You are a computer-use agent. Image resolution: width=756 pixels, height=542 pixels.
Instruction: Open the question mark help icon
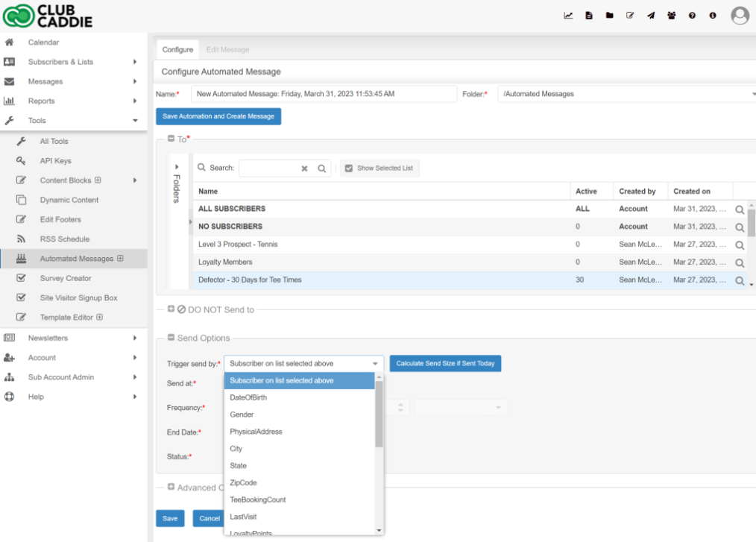[692, 16]
